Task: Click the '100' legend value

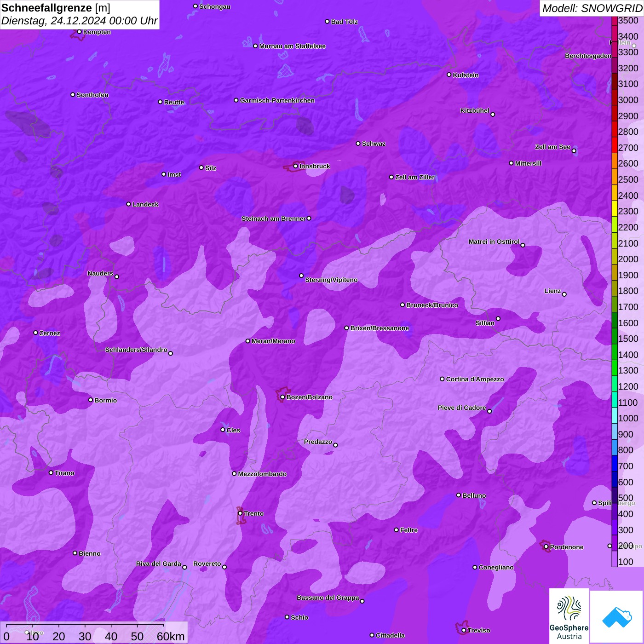Action: pos(626,562)
